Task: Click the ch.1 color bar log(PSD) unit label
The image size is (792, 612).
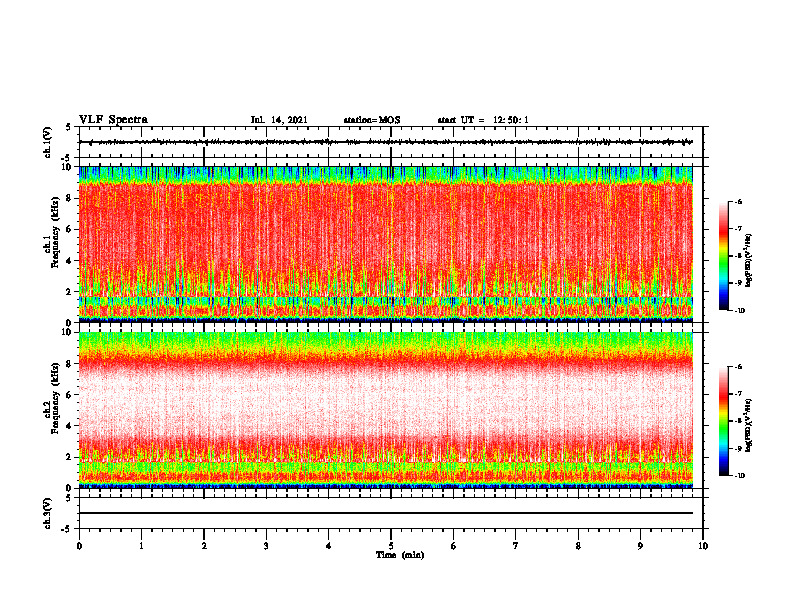Action: pyautogui.click(x=749, y=261)
